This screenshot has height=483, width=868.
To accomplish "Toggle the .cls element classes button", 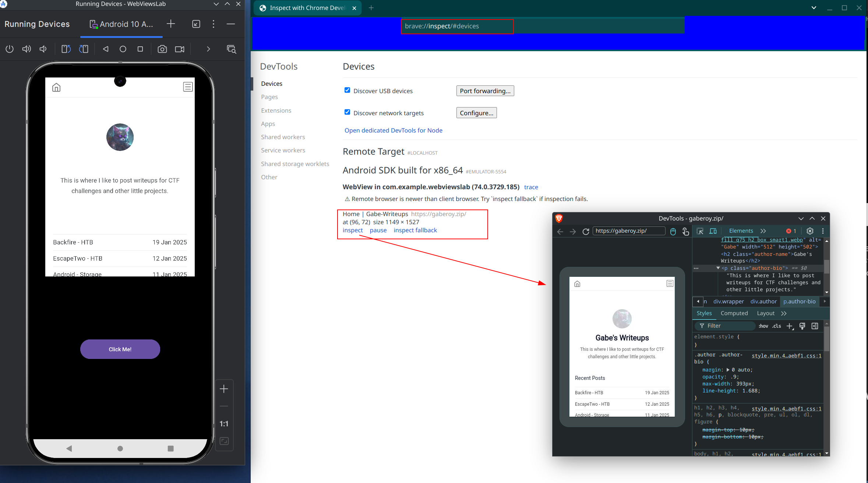I will [x=777, y=326].
